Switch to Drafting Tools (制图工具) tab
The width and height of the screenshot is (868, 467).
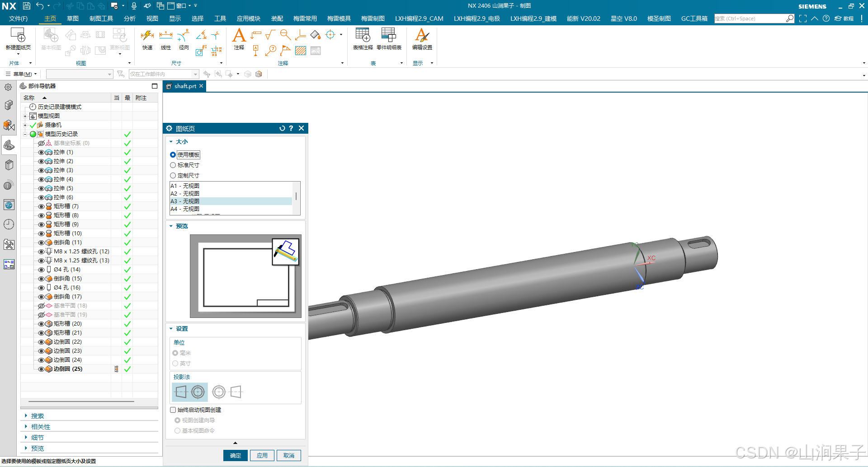point(101,19)
